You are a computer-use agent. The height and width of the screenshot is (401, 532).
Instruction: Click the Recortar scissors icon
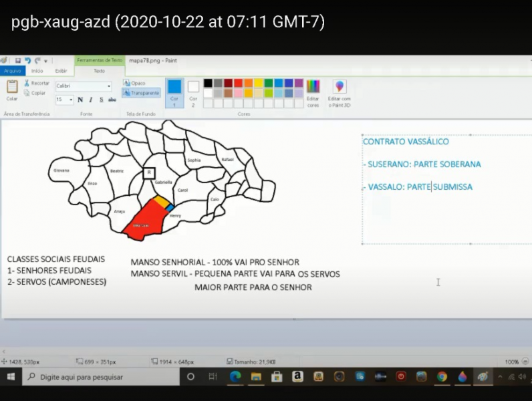click(27, 84)
